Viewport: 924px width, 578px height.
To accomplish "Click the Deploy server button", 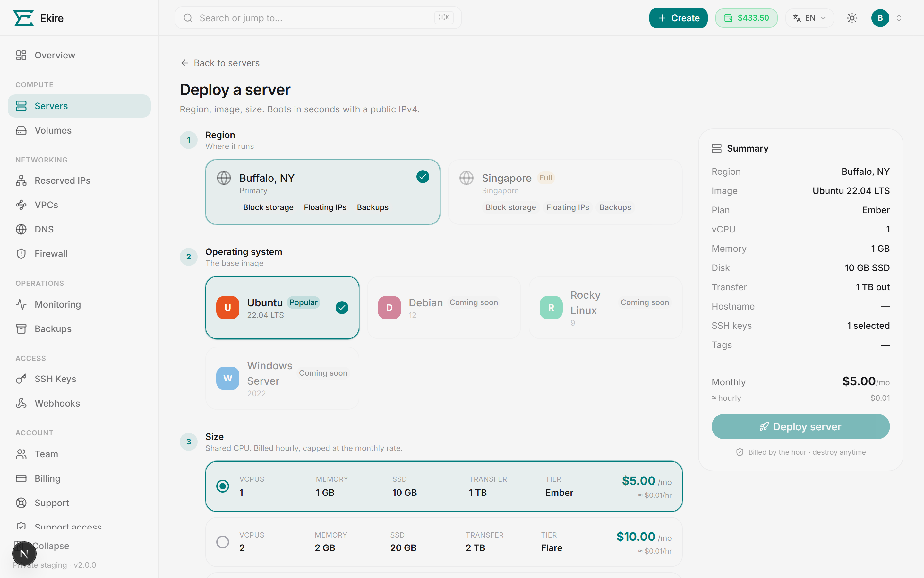I will [801, 427].
